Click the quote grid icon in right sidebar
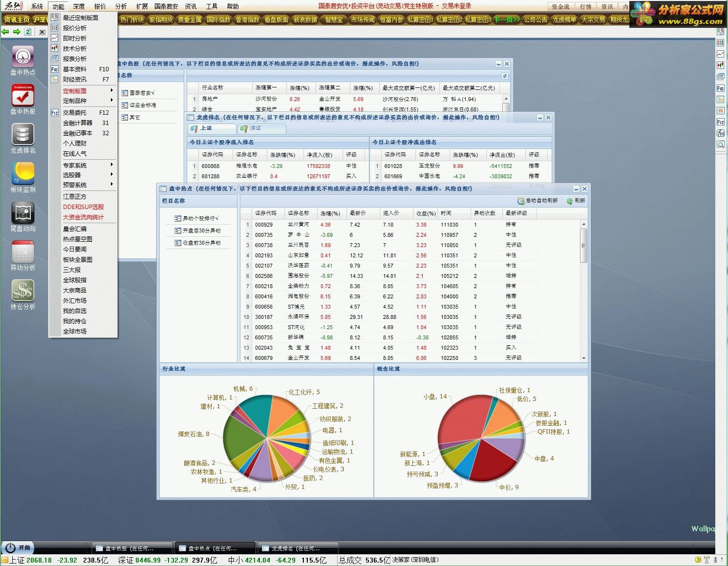The width and height of the screenshot is (728, 566). click(721, 42)
